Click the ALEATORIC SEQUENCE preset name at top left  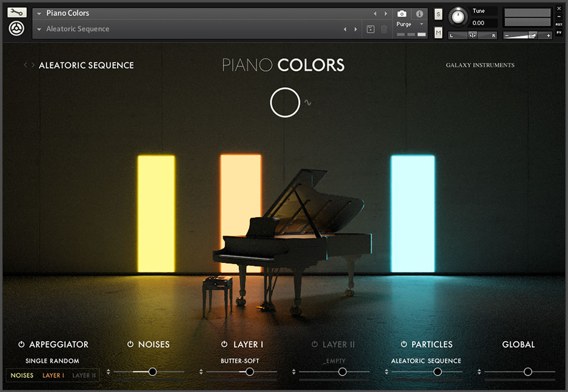[86, 65]
